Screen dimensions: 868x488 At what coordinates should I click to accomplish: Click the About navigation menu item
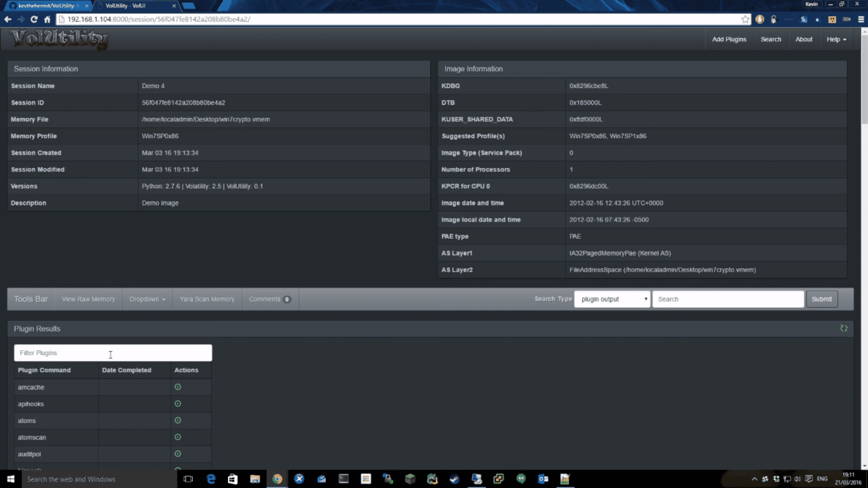[x=804, y=39]
